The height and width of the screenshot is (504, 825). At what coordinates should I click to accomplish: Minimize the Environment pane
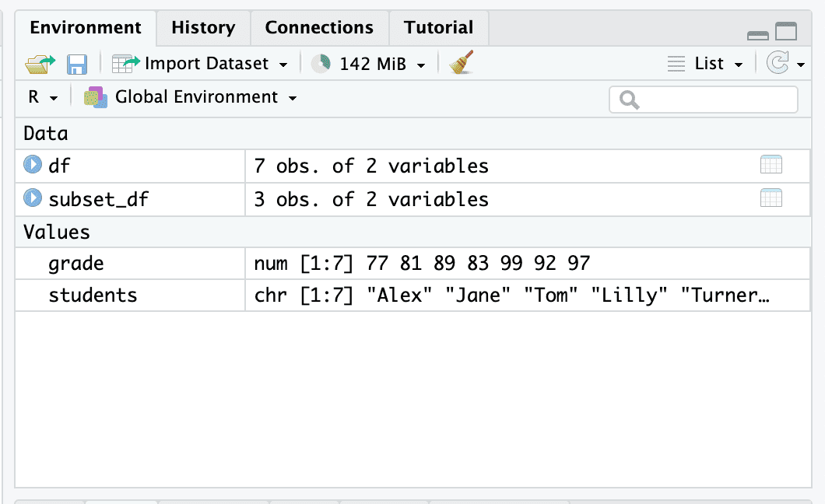click(x=758, y=34)
